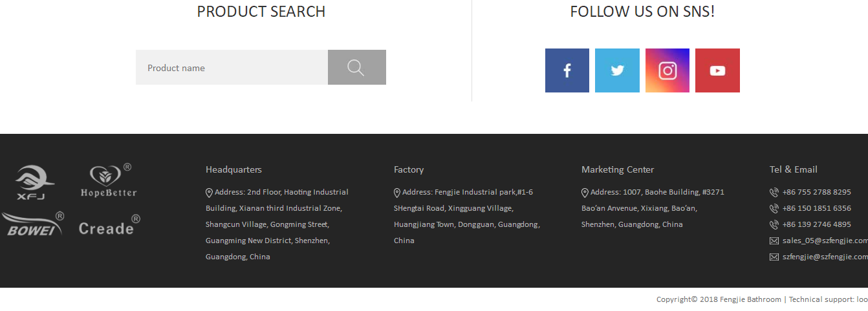Focus the Product name search field
Screen dimensions: 868x311
click(232, 67)
